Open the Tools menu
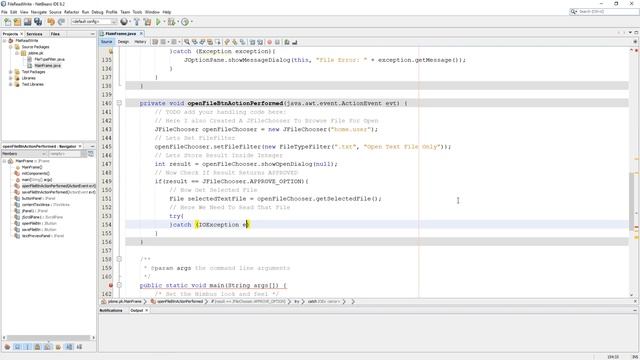Image resolution: width=640 pixels, height=360 pixels. 137,12
